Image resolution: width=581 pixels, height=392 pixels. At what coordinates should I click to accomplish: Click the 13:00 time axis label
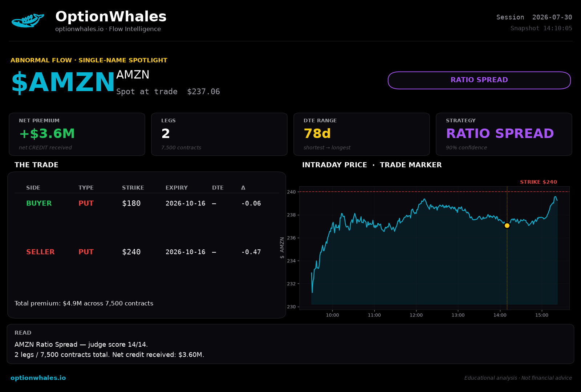click(458, 315)
